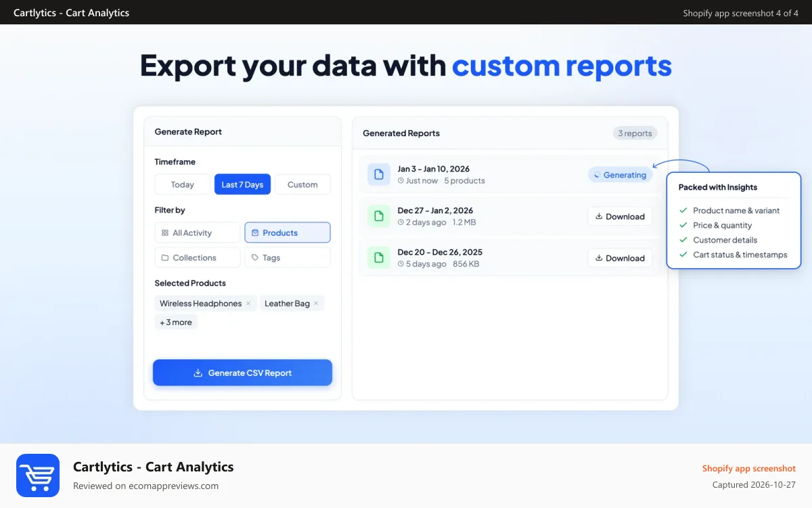This screenshot has height=508, width=812.
Task: Click the clock icon beside 'Just now'
Action: (x=401, y=181)
